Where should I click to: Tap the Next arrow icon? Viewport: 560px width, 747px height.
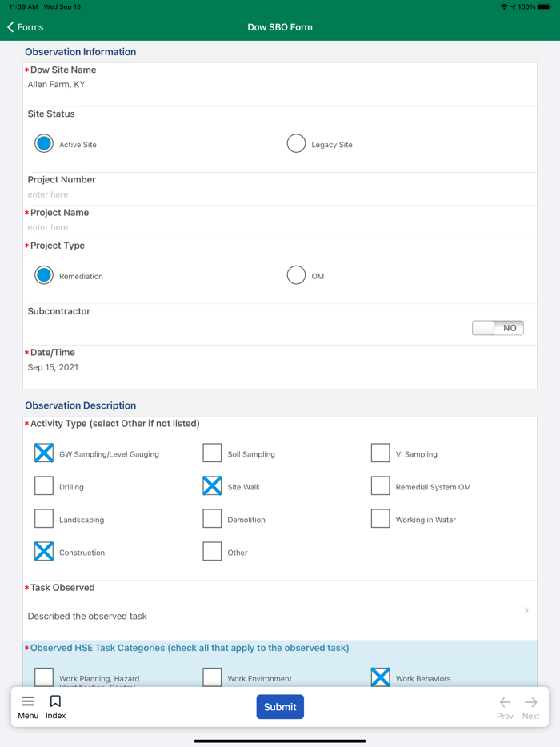coord(531,702)
